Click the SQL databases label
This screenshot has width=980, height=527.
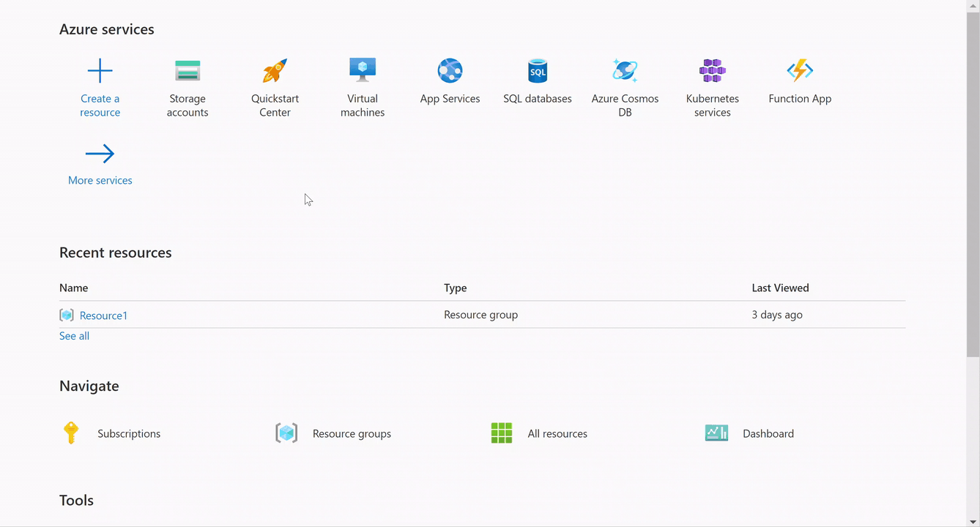[538, 99]
